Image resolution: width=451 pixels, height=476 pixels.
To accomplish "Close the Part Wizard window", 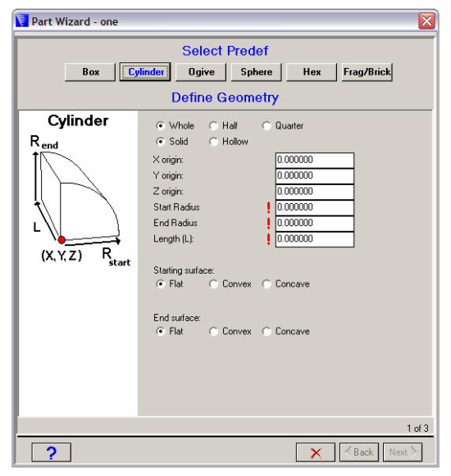I will click(426, 21).
